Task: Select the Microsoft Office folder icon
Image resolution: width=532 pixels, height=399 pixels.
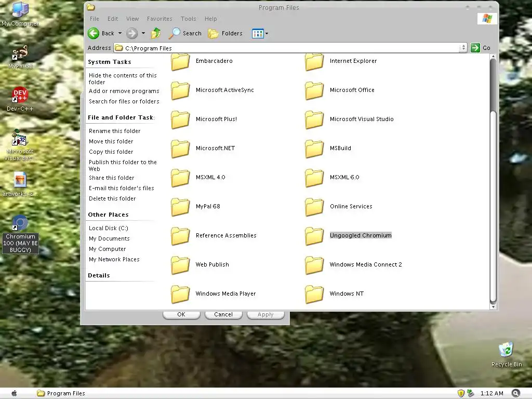Action: pyautogui.click(x=314, y=90)
